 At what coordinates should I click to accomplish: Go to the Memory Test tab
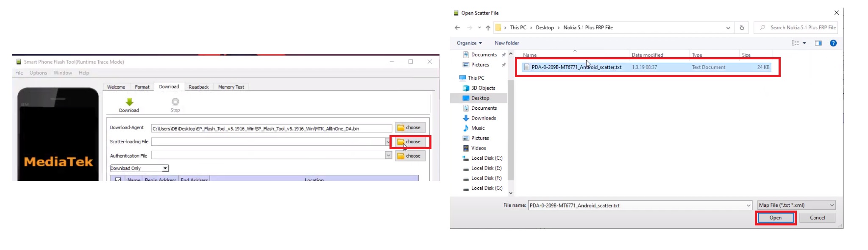(231, 87)
